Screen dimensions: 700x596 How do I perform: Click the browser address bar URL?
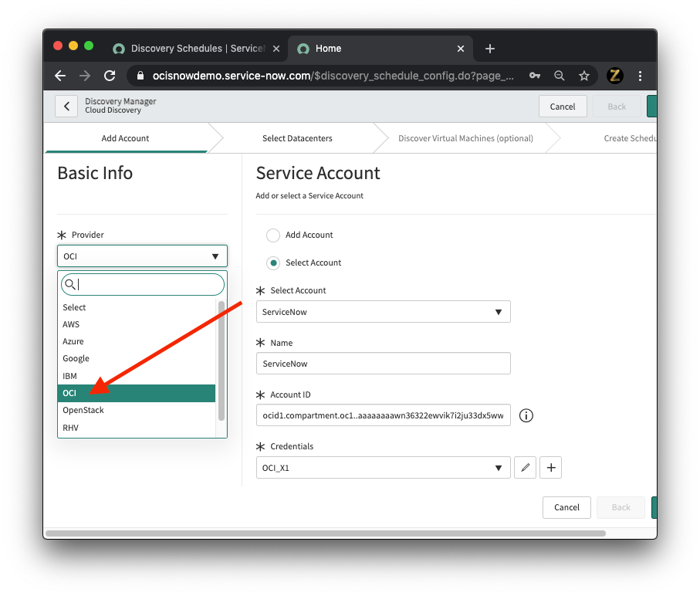tap(333, 76)
